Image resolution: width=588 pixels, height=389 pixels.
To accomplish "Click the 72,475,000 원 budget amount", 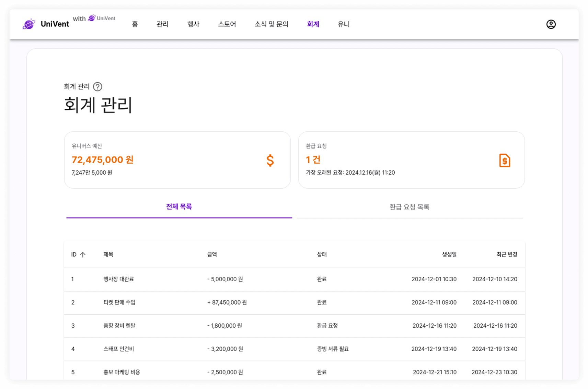I will pyautogui.click(x=103, y=160).
